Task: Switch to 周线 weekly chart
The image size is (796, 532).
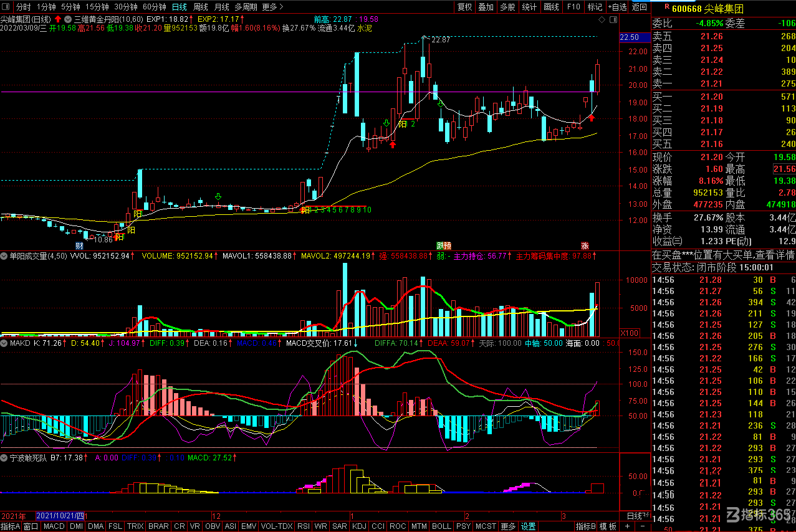Action: pyautogui.click(x=201, y=7)
